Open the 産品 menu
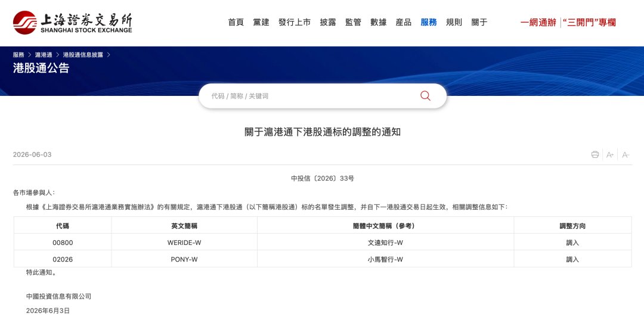Screen dimensions: 644x320 (403, 23)
